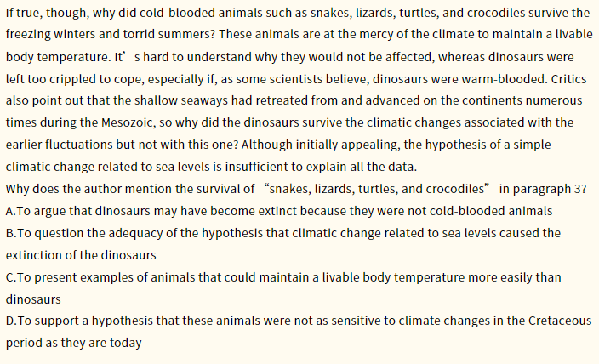The width and height of the screenshot is (599, 364).
Task: Select answer D about Cretaceous climate sensitivity
Action: [x=299, y=332]
